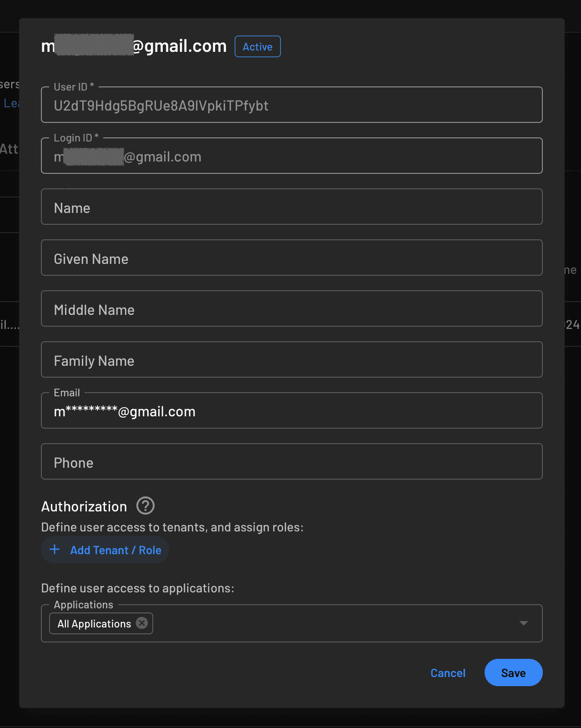Viewport: 581px width, 728px height.
Task: Click the Middle Name field
Action: [x=291, y=309]
